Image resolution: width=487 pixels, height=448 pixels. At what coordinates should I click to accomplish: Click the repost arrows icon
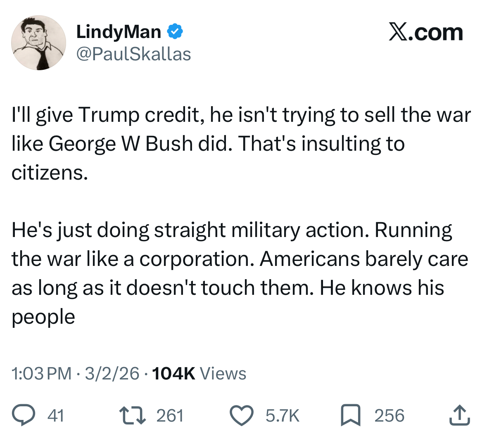point(133,415)
